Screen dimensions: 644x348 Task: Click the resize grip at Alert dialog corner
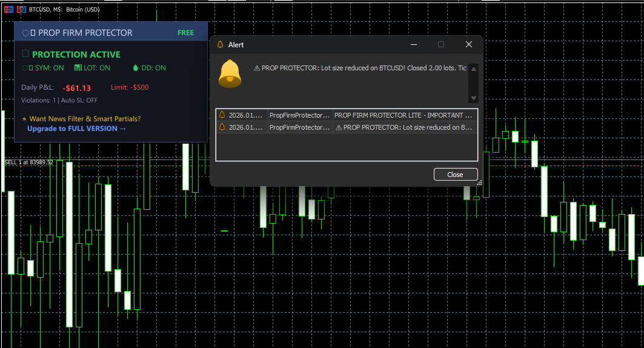[x=479, y=183]
